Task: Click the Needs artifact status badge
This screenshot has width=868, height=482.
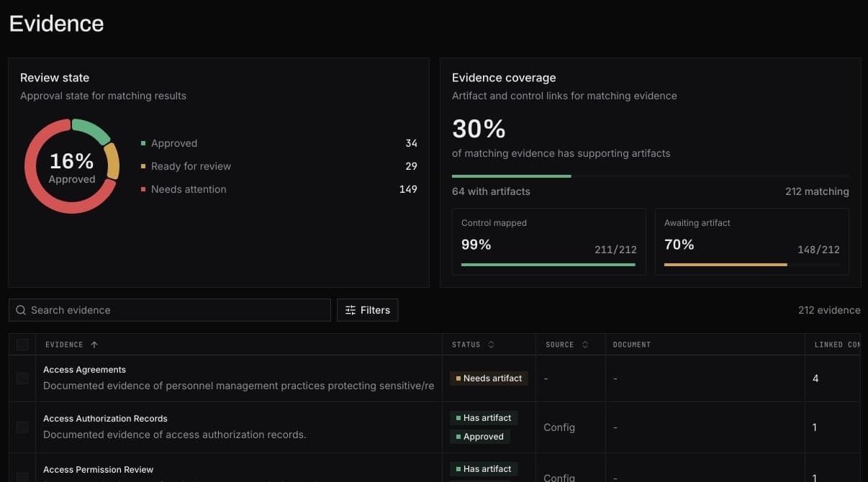Action: point(489,378)
